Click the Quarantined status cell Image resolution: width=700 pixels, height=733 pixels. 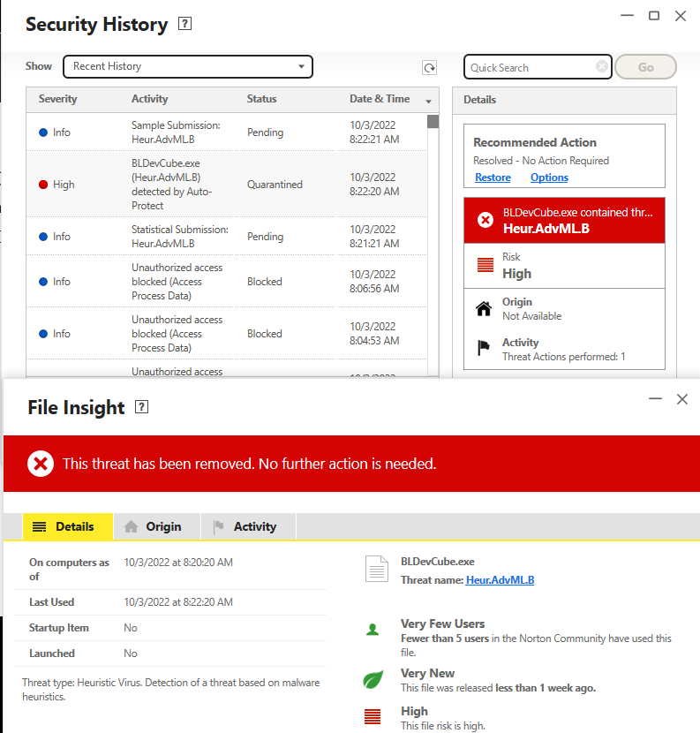click(275, 185)
